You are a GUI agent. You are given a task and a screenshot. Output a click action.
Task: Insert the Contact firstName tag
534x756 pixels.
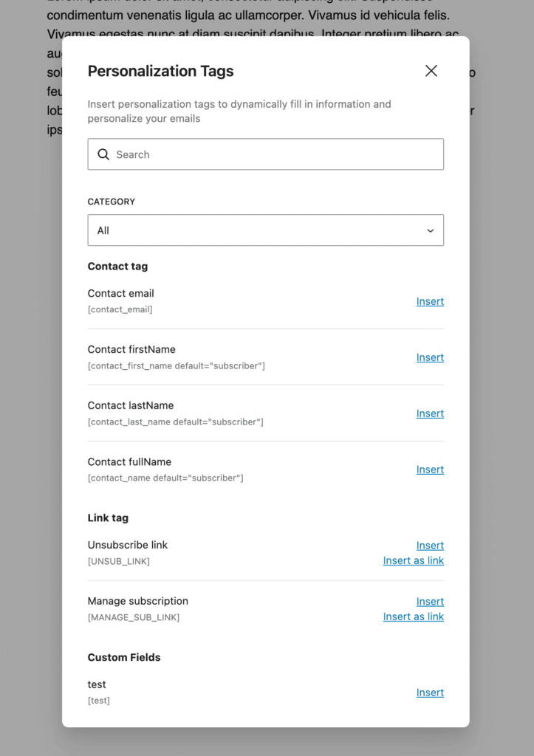click(x=430, y=357)
